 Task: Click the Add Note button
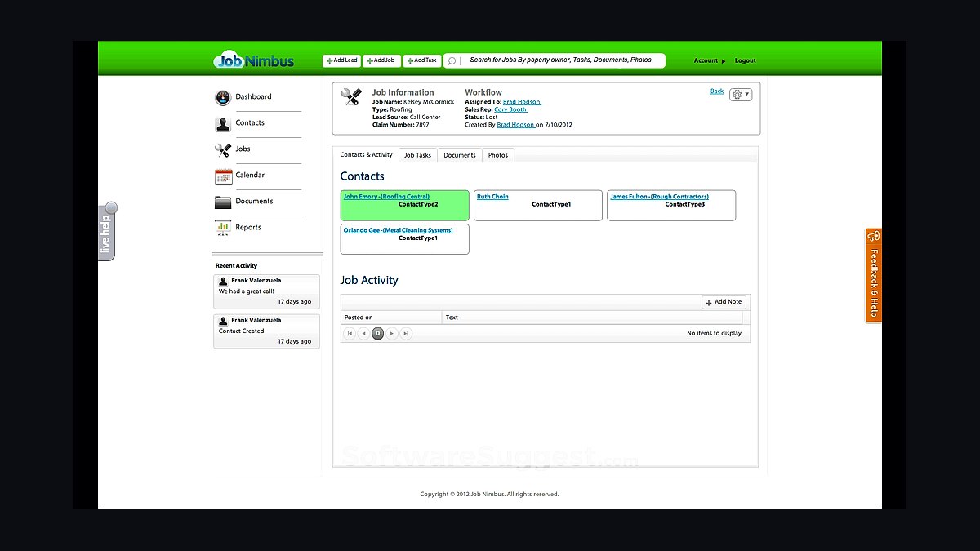(724, 302)
